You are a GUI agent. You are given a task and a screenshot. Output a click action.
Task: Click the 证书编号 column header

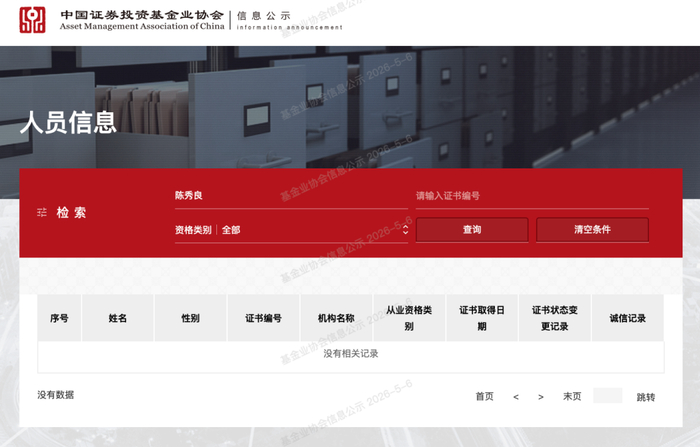click(263, 318)
